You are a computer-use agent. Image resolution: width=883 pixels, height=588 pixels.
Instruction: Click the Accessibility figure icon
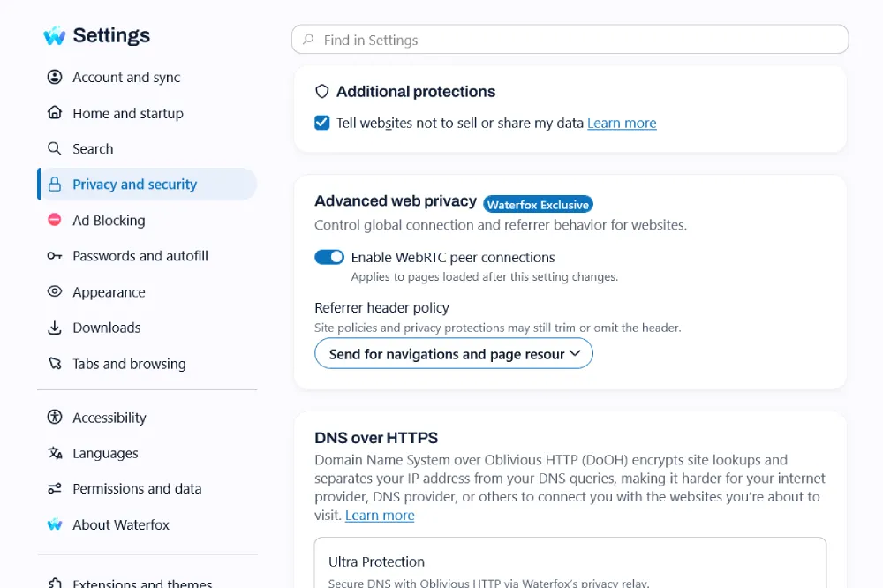[55, 418]
